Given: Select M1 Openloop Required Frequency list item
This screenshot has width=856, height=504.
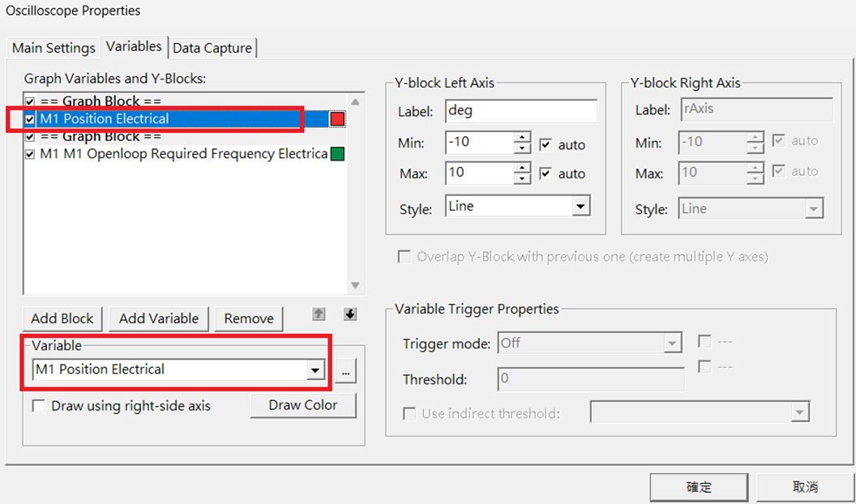Looking at the screenshot, I should [183, 154].
